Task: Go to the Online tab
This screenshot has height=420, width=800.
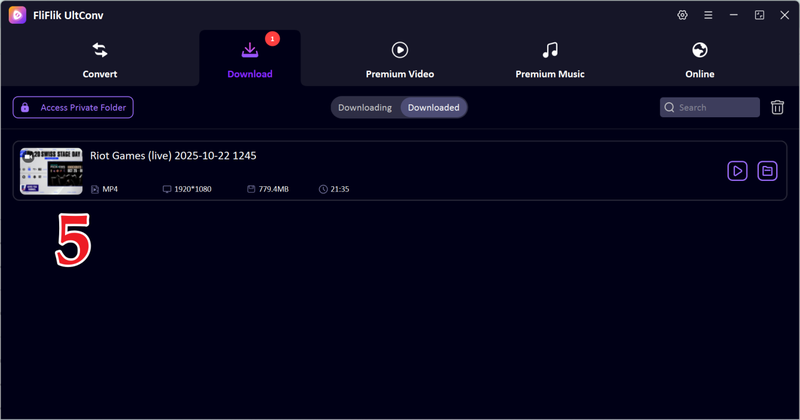Action: click(699, 60)
